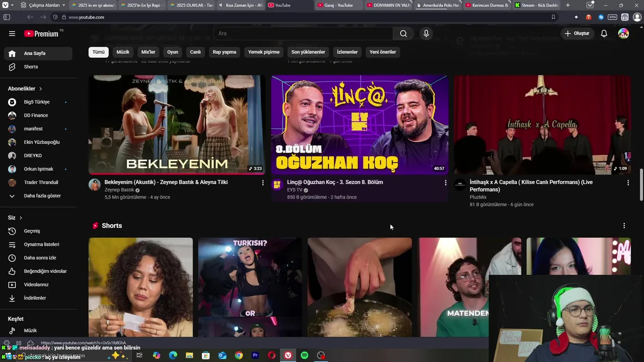Viewport: 644px width, 362px height.
Task: Play the BEKLEYENİM video thumbnail
Action: point(177,125)
